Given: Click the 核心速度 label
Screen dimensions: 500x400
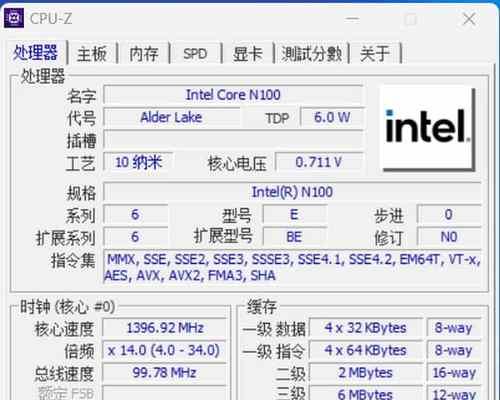Looking at the screenshot, I should 64,329.
